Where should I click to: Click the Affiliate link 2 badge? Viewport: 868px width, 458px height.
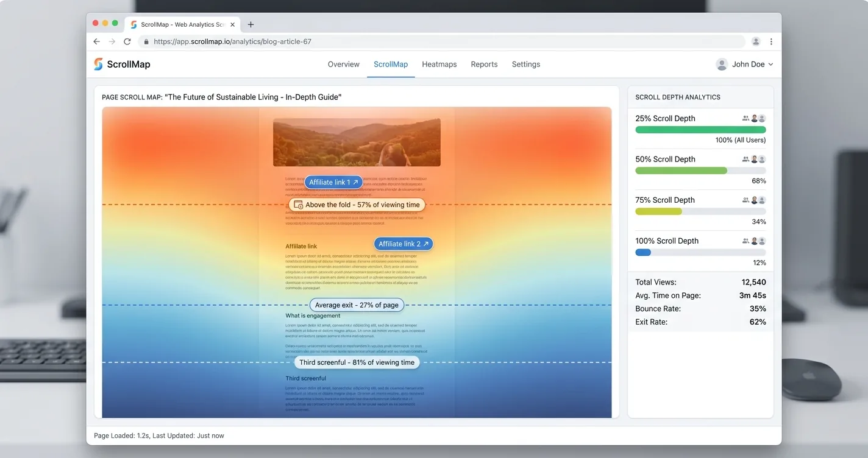pyautogui.click(x=404, y=244)
